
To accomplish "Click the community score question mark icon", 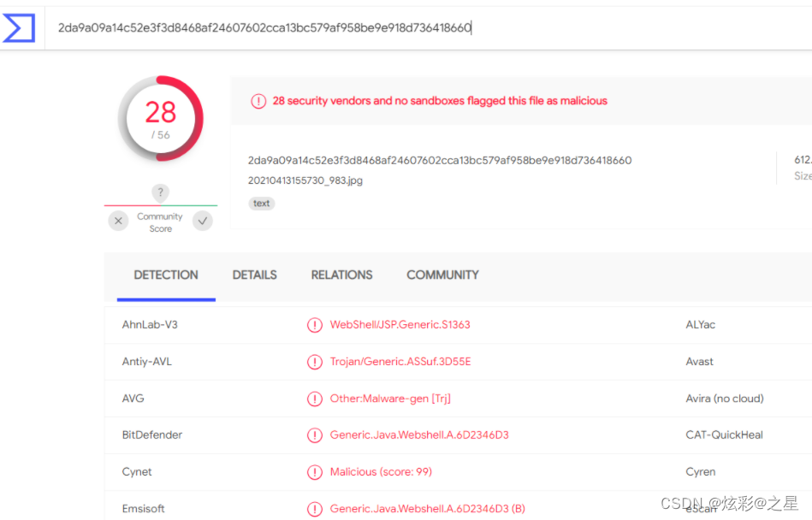I will (161, 192).
